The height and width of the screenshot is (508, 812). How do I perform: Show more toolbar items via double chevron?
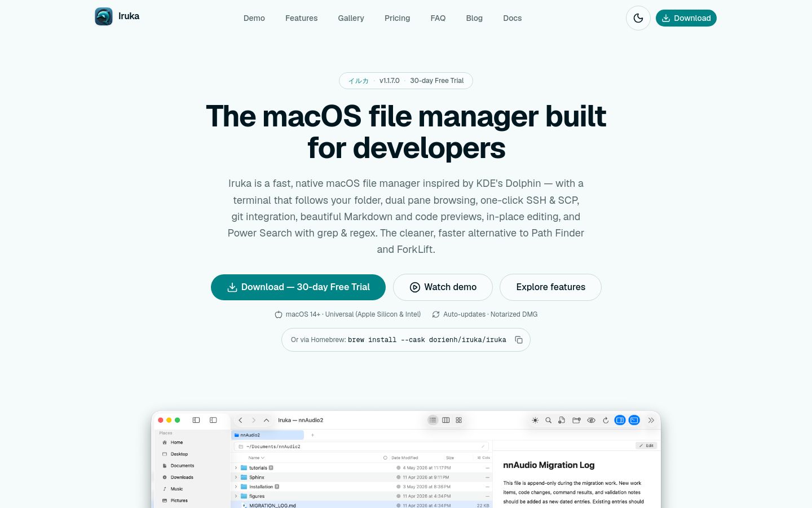click(x=651, y=420)
